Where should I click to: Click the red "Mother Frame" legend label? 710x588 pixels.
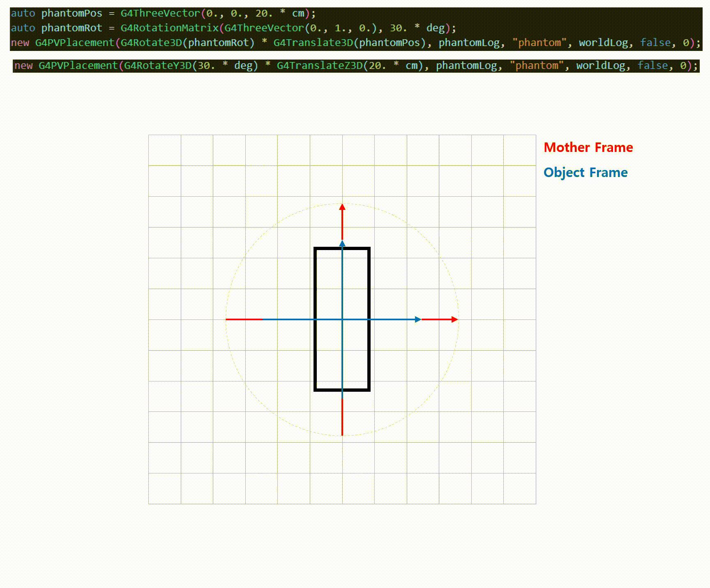[588, 147]
